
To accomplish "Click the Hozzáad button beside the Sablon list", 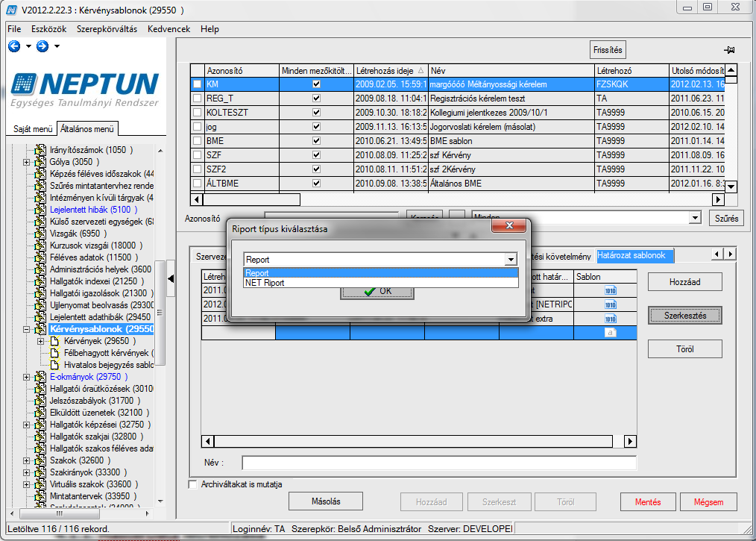I will [684, 282].
